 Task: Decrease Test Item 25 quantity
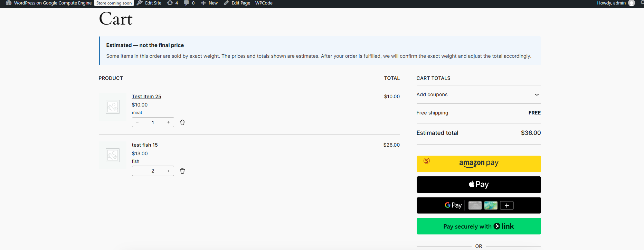point(138,122)
